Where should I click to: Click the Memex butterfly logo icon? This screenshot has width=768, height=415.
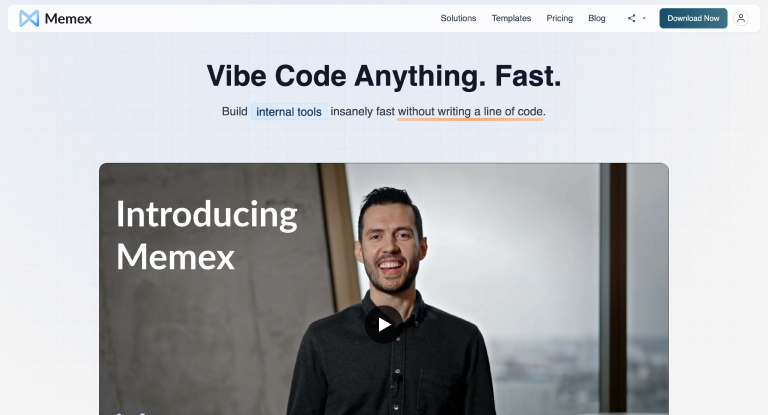[29, 19]
